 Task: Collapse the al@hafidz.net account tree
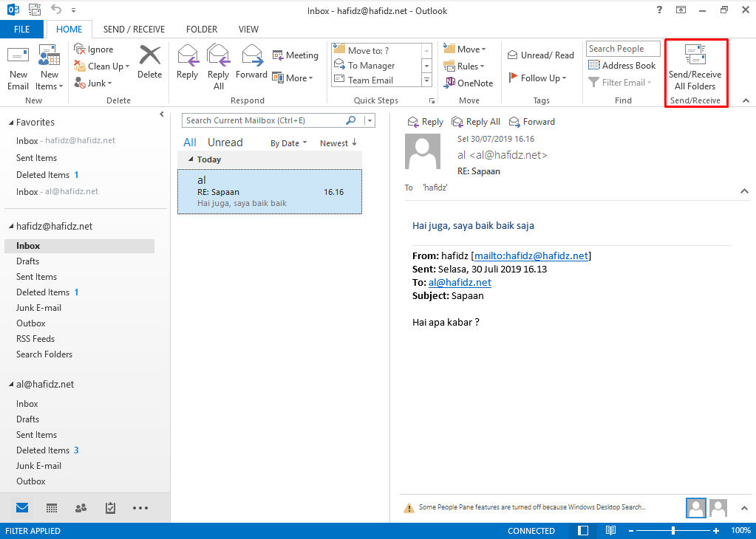coord(11,385)
